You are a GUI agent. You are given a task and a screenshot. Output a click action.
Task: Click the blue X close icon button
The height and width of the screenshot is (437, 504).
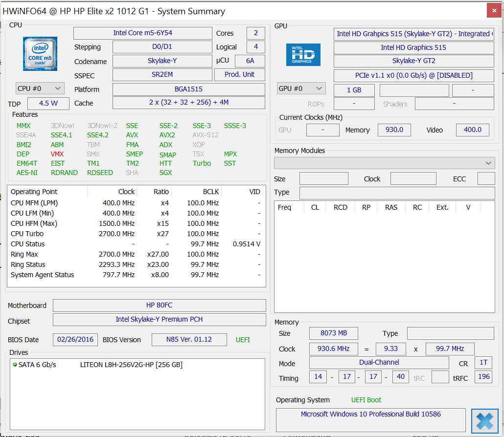pos(484,421)
